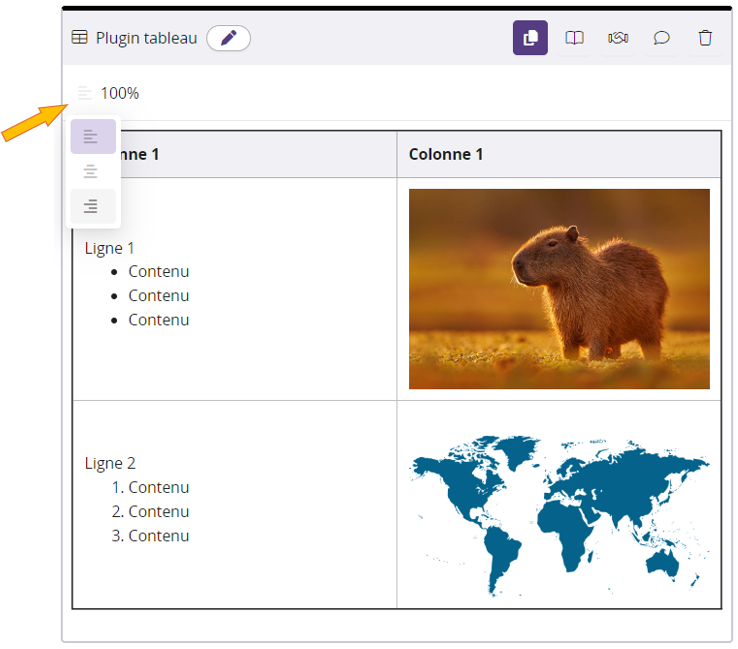Click the purple duplicate plugin icon
The width and height of the screenshot is (738, 649).
530,38
